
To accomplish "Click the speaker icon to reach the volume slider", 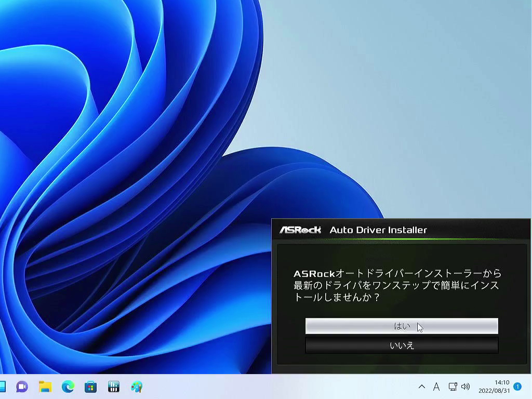I will click(x=465, y=387).
